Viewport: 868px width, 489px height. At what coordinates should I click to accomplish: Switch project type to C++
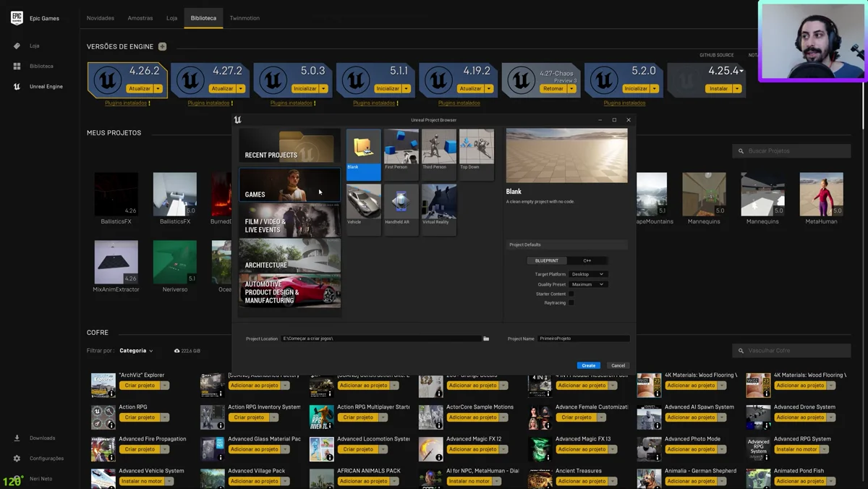[587, 260]
